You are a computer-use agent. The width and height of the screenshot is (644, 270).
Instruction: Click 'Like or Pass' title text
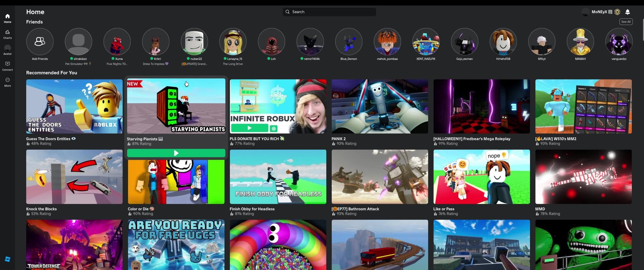pos(444,209)
